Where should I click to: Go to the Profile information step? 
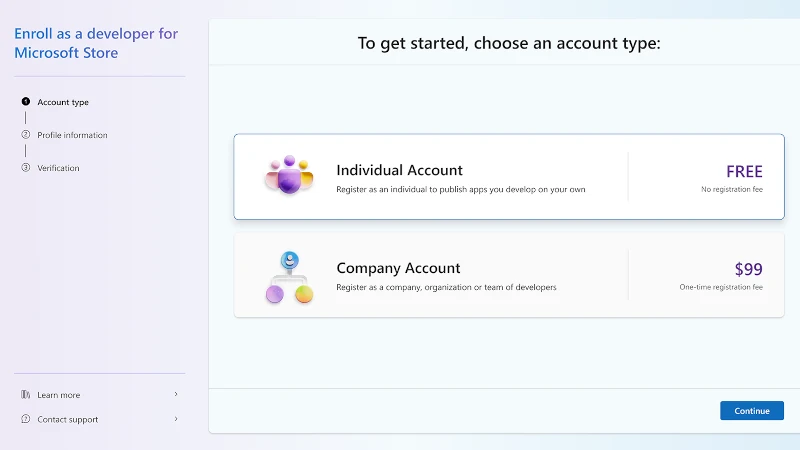(x=72, y=135)
